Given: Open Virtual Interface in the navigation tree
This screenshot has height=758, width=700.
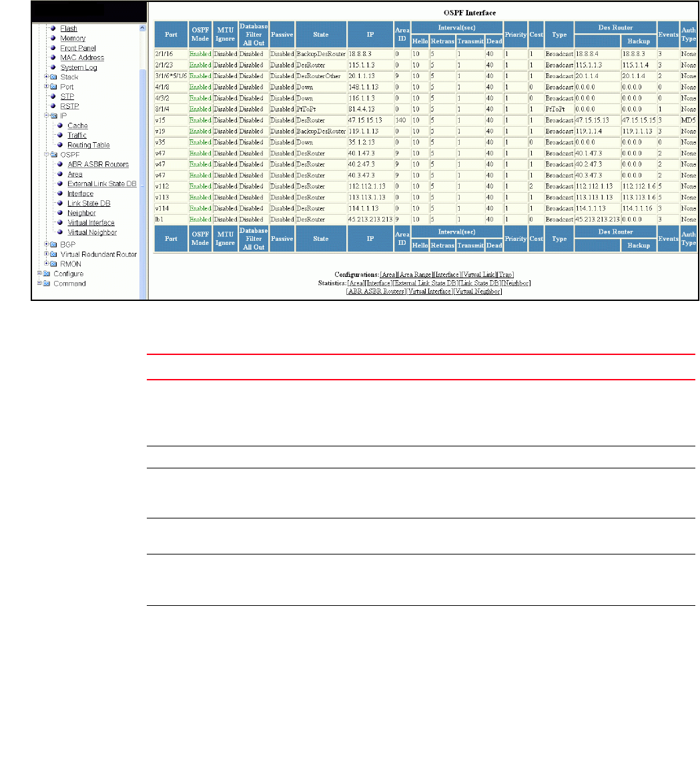Looking at the screenshot, I should point(91,222).
